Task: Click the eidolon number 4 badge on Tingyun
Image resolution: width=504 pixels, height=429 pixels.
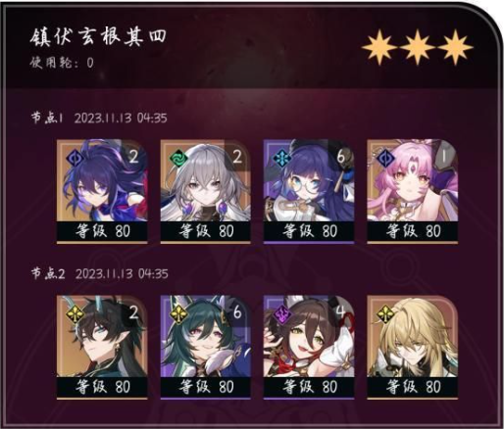Action: pos(340,312)
